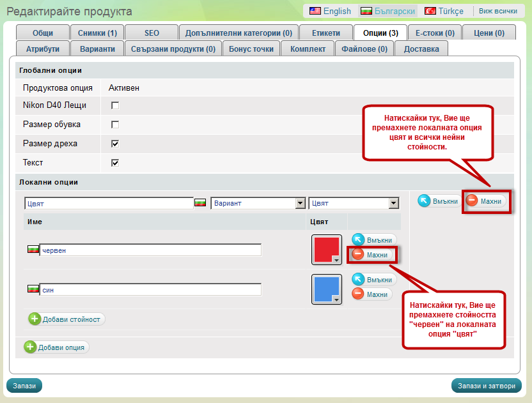Uncheck the Размер дреха checkbox
The image size is (532, 403).
point(116,143)
